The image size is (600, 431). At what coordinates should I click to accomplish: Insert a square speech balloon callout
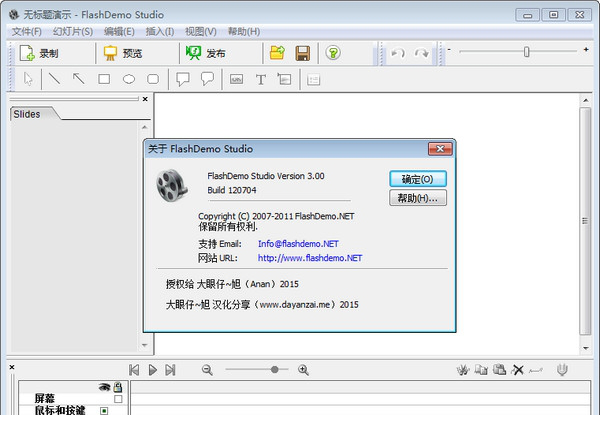point(183,79)
